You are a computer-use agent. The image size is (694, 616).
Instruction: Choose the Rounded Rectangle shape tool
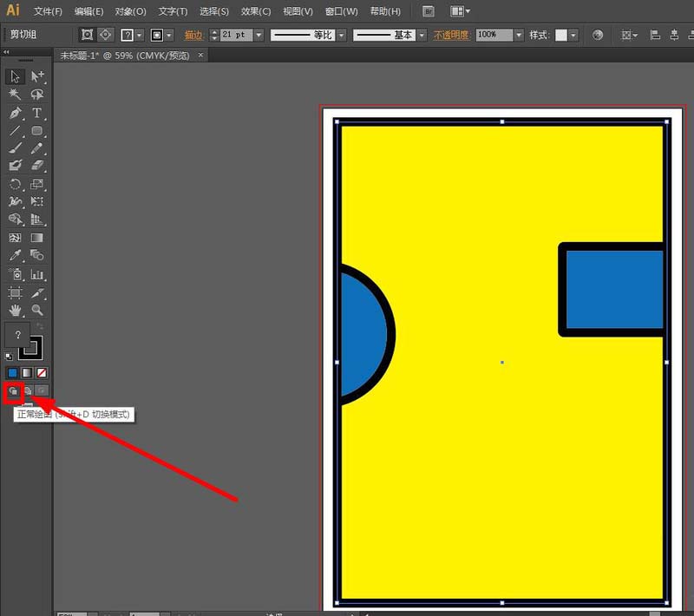click(x=37, y=130)
